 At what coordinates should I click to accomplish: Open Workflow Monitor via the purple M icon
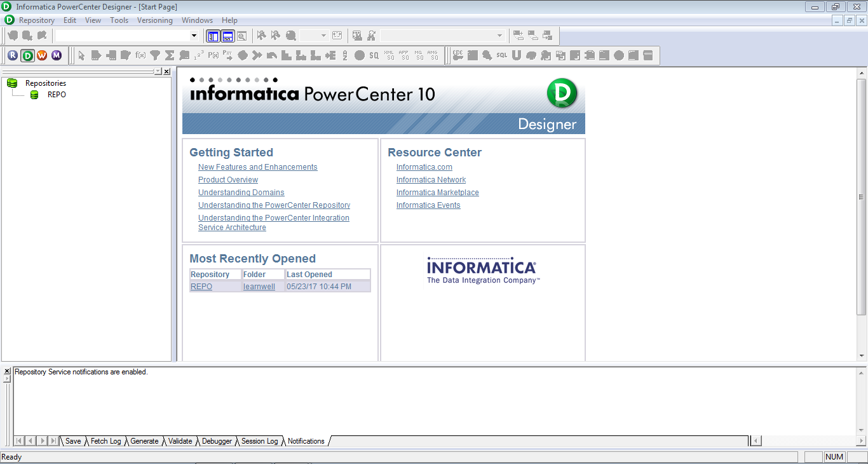coord(57,55)
